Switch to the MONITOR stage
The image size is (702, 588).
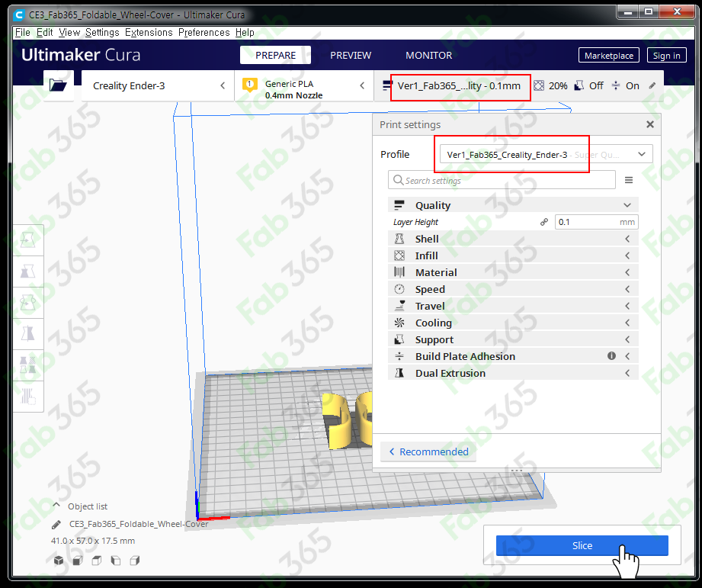[428, 55]
